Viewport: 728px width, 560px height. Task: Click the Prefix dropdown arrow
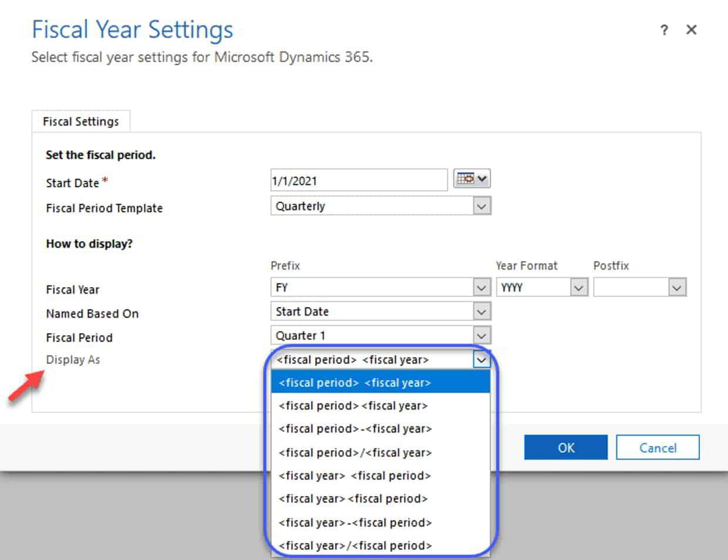point(481,287)
